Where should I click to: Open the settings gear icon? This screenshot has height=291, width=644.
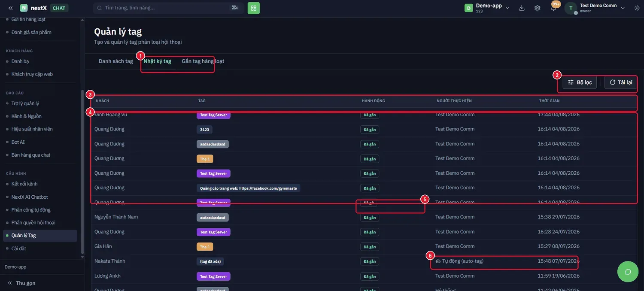pyautogui.click(x=537, y=8)
